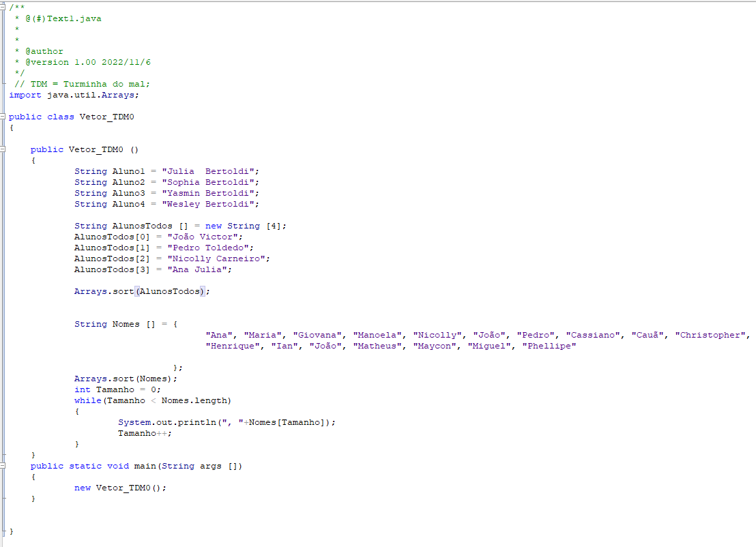Place cursor on the import java.util.Arrays line
756x547 pixels.
click(x=74, y=95)
